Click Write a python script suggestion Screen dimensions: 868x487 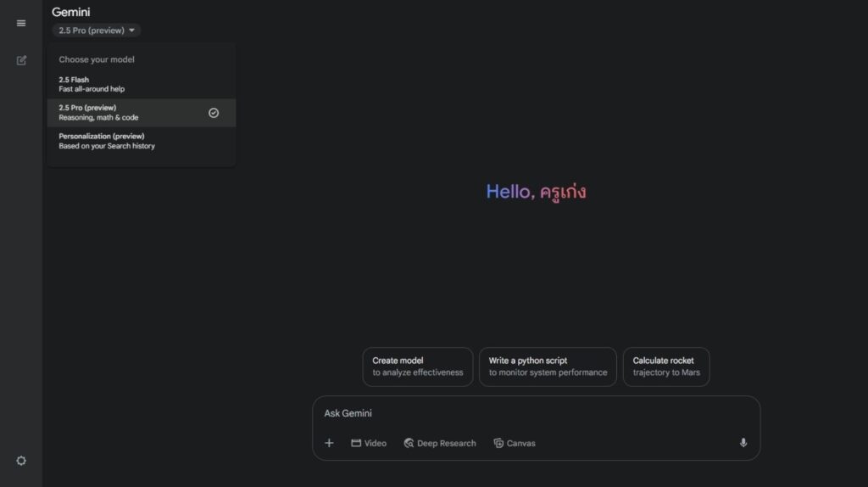(x=548, y=367)
